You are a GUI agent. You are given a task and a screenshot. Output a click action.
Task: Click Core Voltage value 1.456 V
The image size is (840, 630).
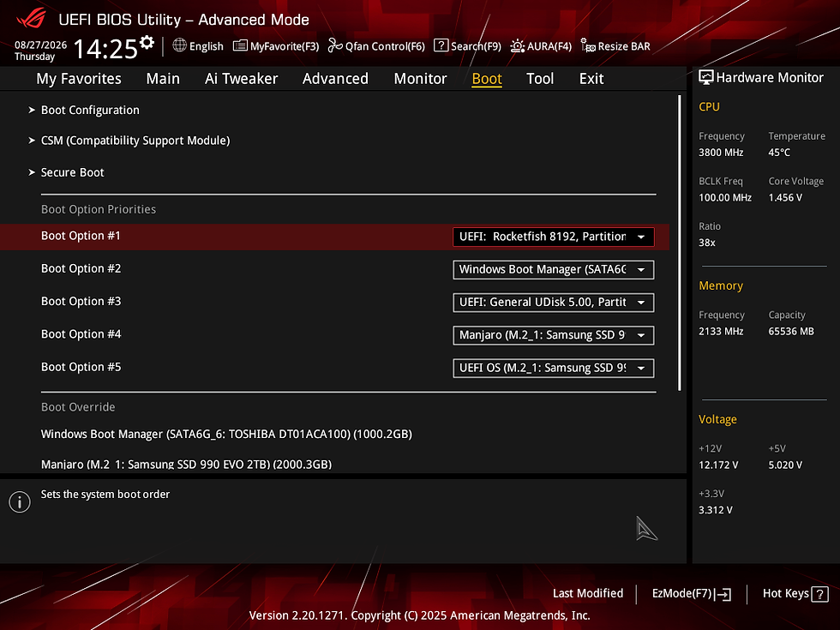click(x=785, y=198)
